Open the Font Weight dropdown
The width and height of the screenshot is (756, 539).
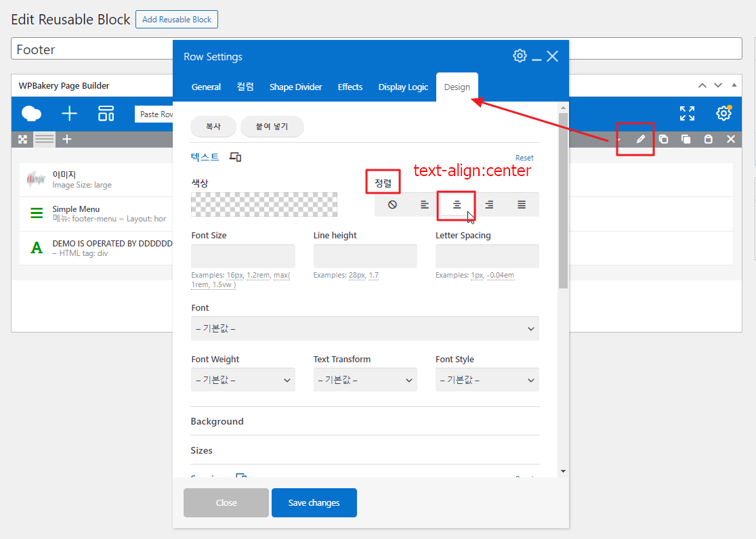pyautogui.click(x=243, y=380)
